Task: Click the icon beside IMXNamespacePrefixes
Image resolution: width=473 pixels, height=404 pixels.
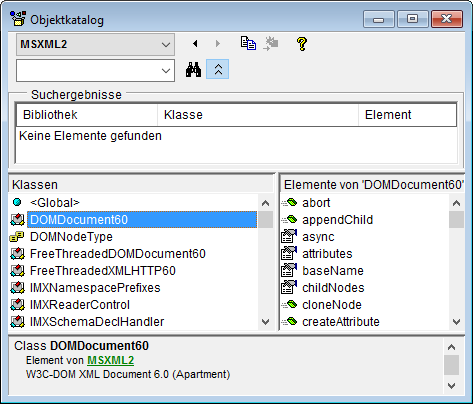Action: click(17, 288)
